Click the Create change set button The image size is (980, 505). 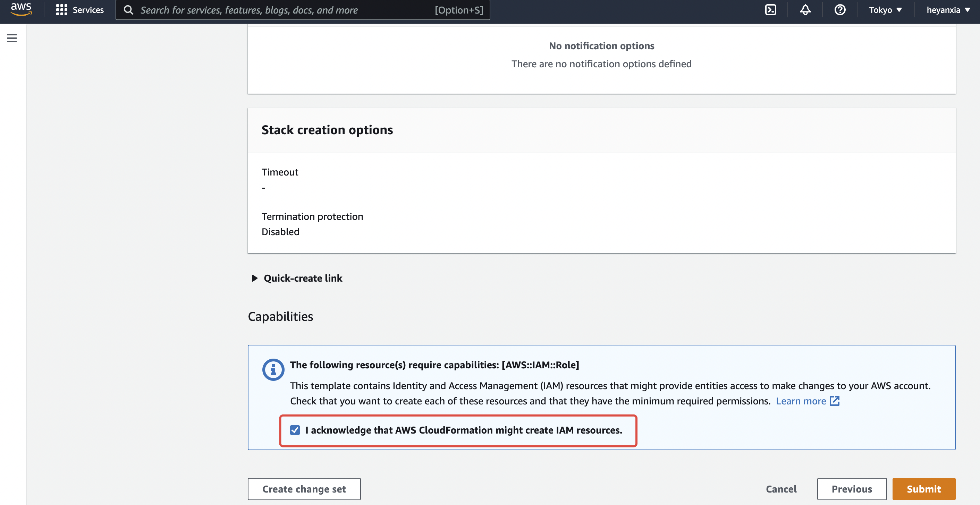[304, 489]
